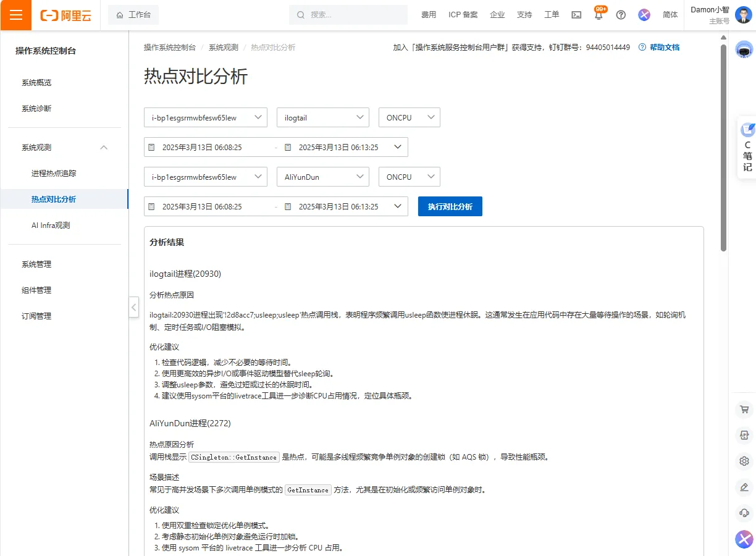This screenshot has width=756, height=556.
Task: Open the settings gear in right rail
Action: (x=744, y=461)
